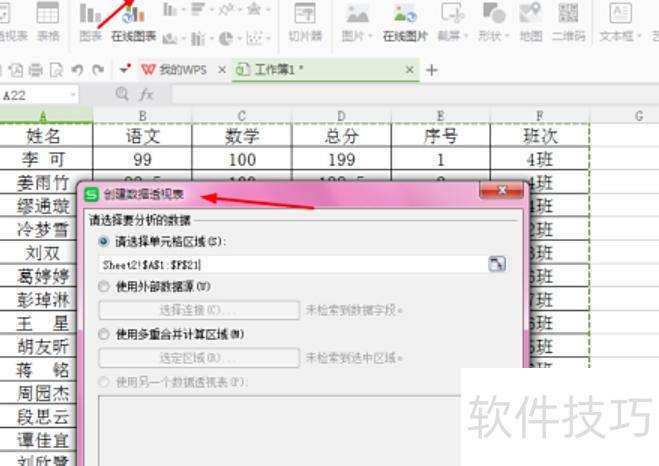
Task: Click the 选定区域 button
Action: coord(199,358)
